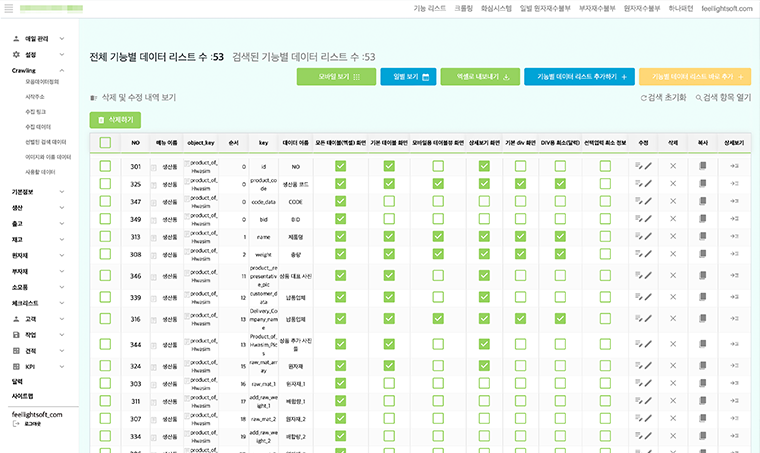Viewport: 760px width, 453px height.
Task: Open detail view arrow for row 349
Action: [x=734, y=219]
